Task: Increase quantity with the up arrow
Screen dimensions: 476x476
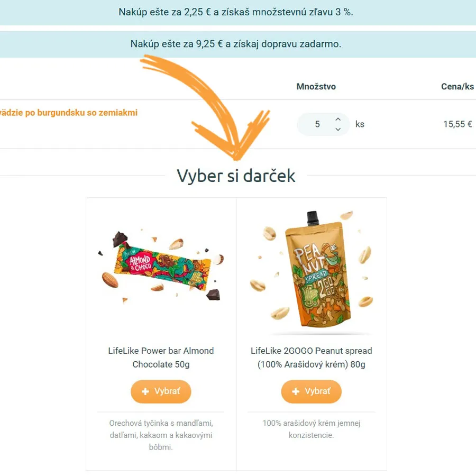Action: 338,120
